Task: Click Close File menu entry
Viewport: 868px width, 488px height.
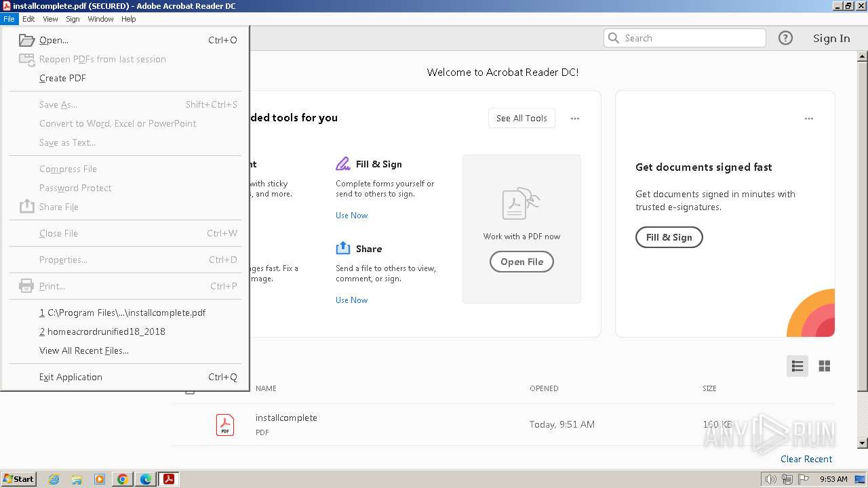Action: [x=125, y=233]
